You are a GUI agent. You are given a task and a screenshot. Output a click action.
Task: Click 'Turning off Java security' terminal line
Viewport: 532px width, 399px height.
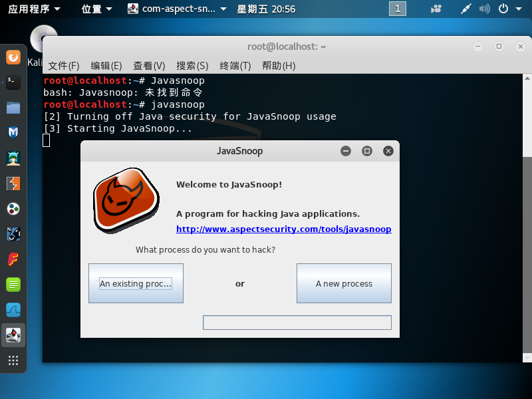coord(190,117)
